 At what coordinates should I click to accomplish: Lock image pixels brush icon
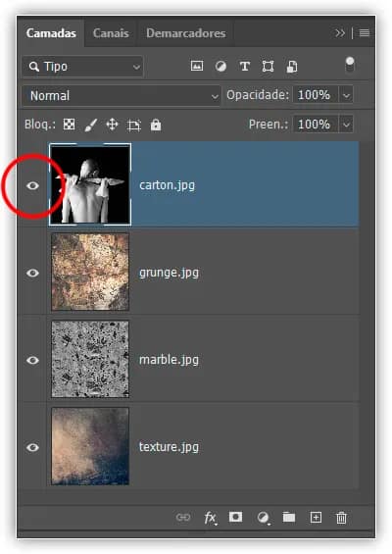91,126
